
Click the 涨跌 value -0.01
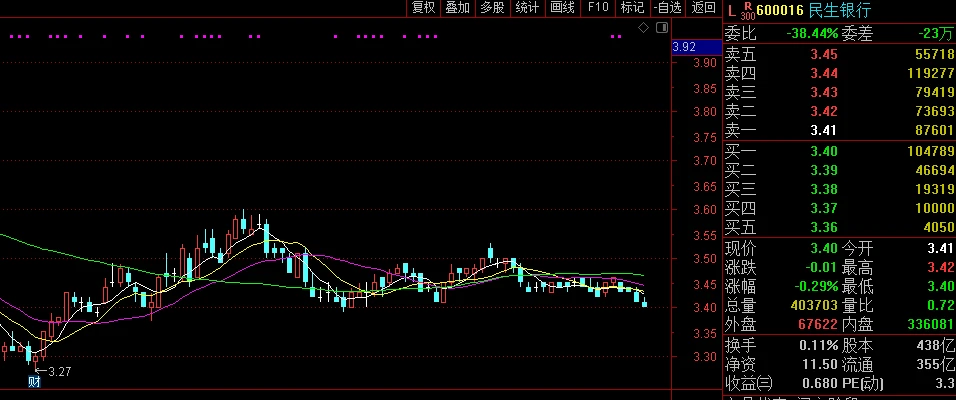click(x=819, y=268)
